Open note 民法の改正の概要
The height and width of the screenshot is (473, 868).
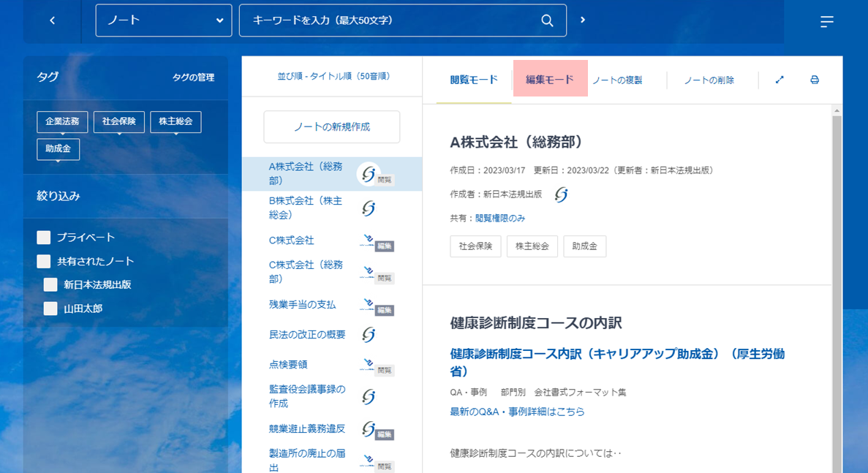click(307, 334)
